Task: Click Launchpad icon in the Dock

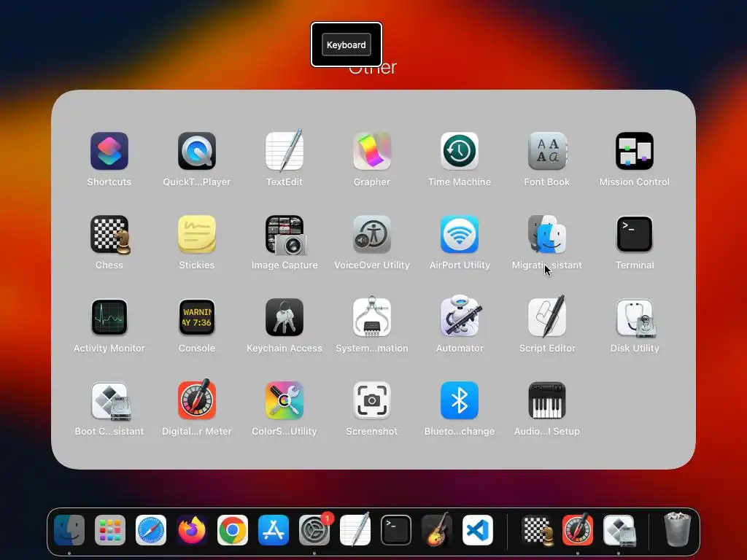Action: (110, 530)
